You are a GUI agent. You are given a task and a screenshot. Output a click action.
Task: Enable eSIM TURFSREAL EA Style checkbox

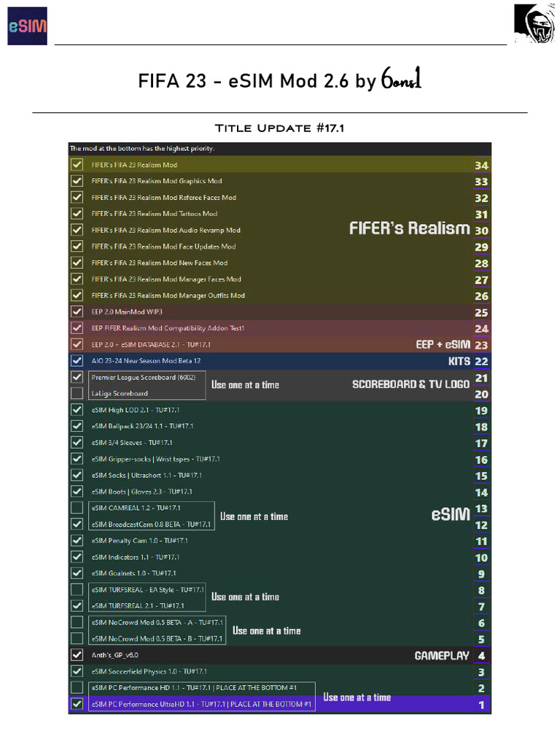pos(77,589)
